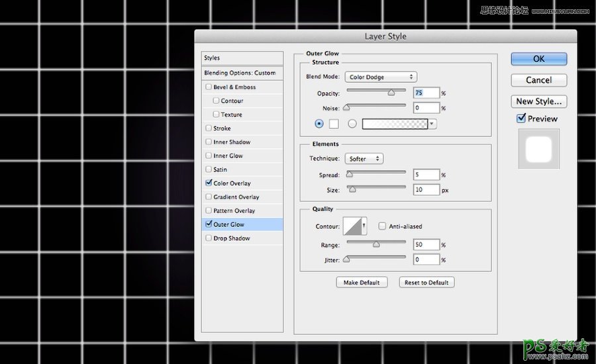The width and height of the screenshot is (596, 364).
Task: Confirm with the OK button
Action: coord(538,59)
